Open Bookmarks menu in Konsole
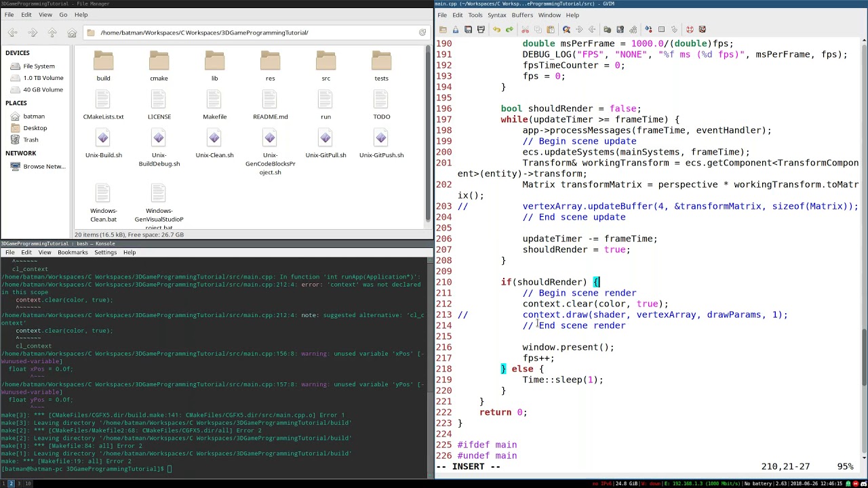This screenshot has height=488, width=868. coord(73,252)
